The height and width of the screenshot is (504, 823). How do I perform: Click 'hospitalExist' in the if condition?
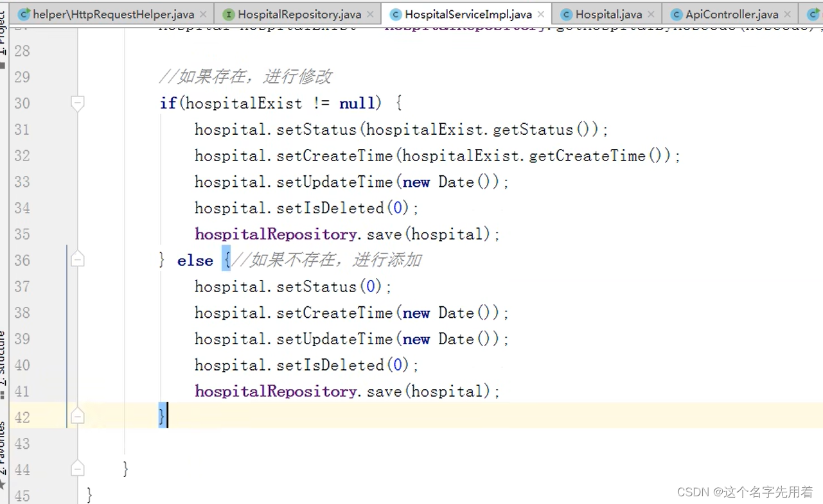pyautogui.click(x=244, y=103)
